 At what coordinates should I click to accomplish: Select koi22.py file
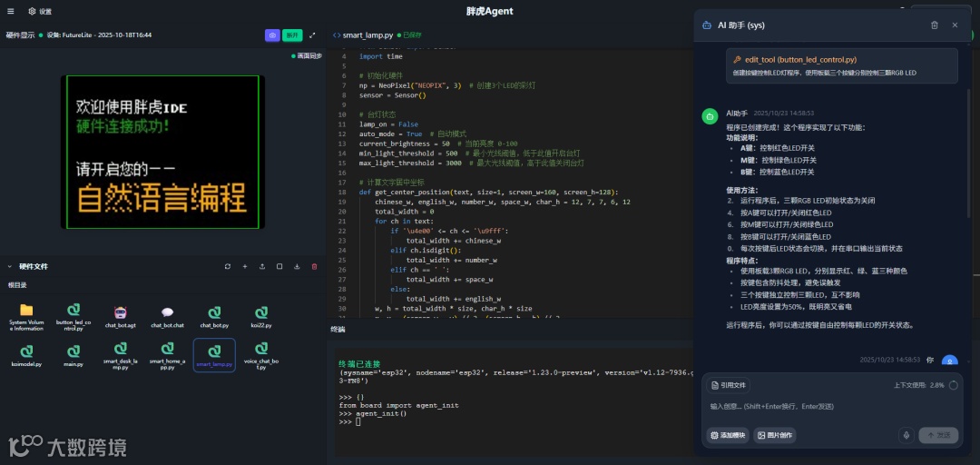click(261, 317)
